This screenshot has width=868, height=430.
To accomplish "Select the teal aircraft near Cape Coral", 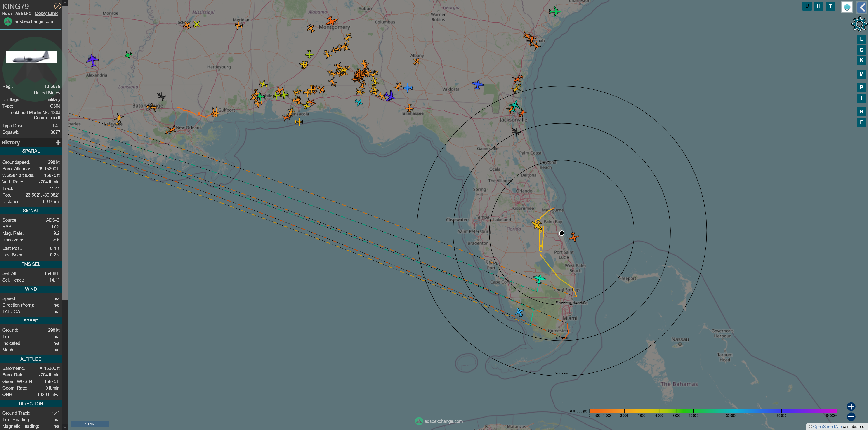I will pyautogui.click(x=540, y=279).
